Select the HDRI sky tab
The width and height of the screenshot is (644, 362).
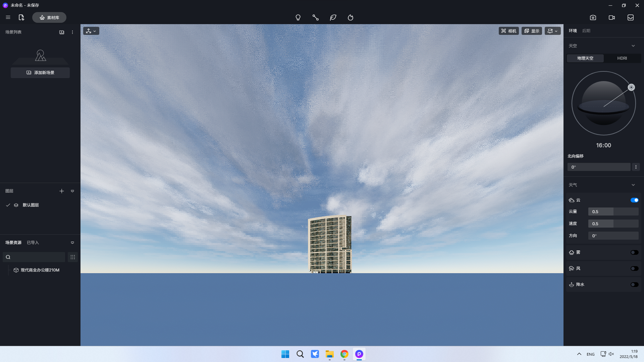coord(622,58)
